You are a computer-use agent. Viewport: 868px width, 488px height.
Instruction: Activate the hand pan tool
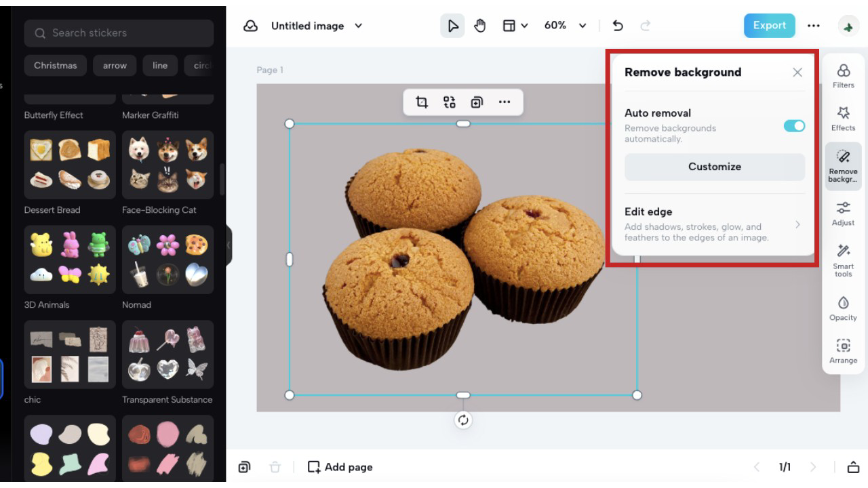pos(480,26)
